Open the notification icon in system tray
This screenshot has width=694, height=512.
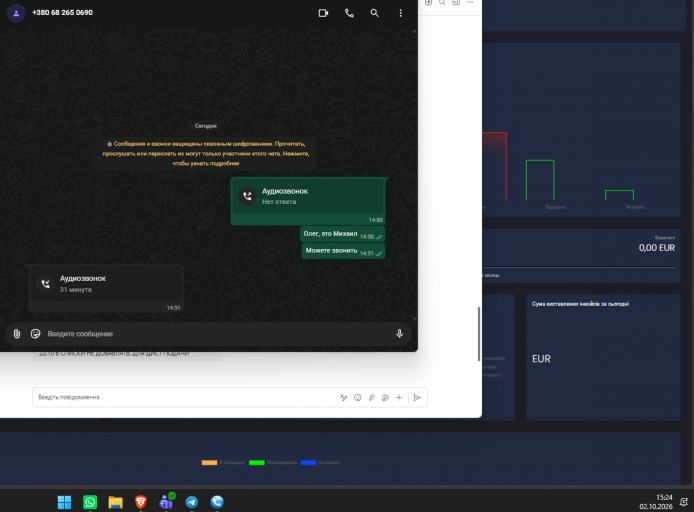point(684,502)
